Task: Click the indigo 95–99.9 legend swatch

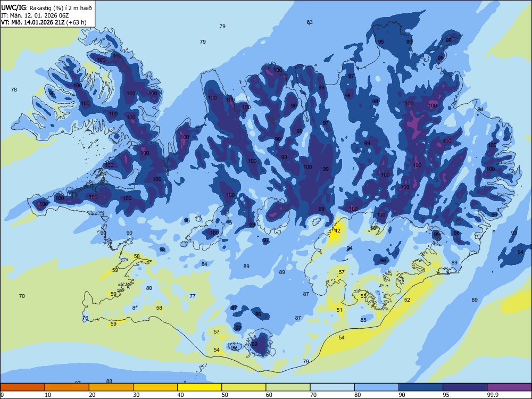Action: 465,387
